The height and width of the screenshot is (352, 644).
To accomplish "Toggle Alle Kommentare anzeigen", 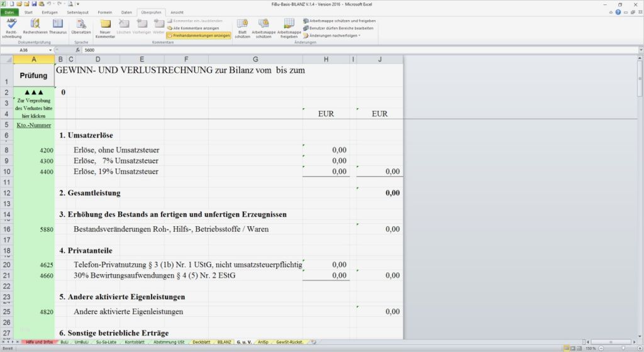I will (193, 28).
